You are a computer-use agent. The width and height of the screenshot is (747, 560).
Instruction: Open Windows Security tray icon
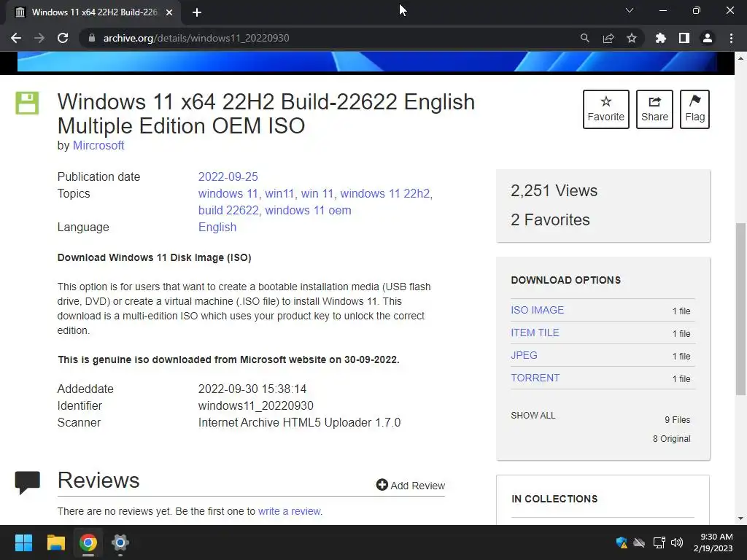(x=622, y=542)
